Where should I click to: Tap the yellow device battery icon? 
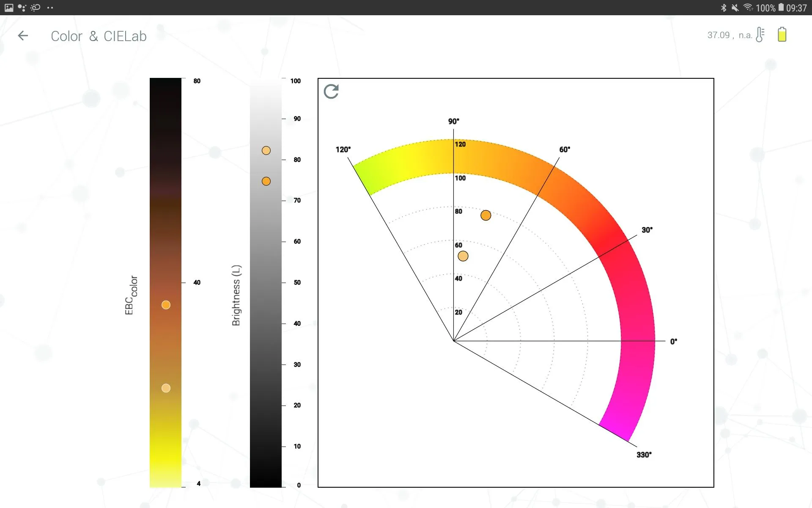(x=782, y=34)
